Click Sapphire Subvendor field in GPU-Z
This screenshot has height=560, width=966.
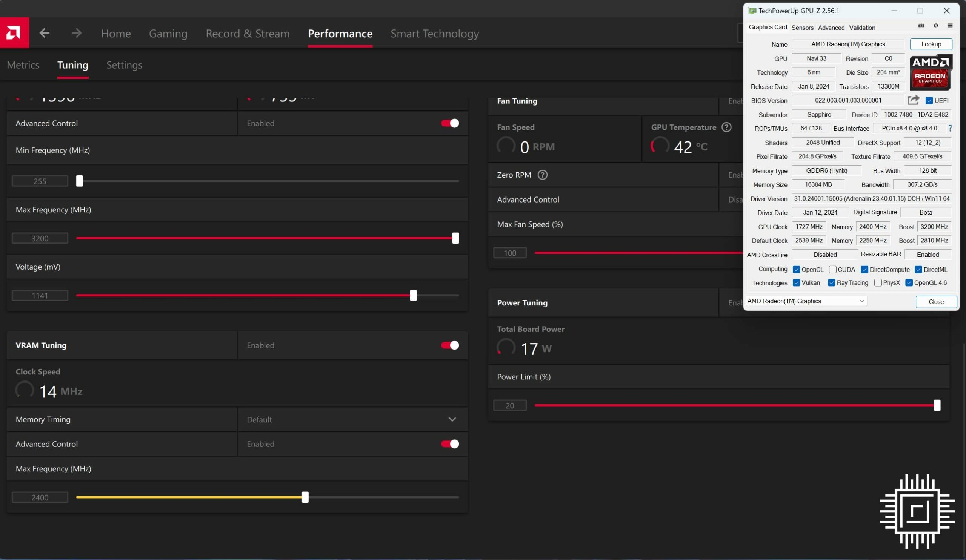coord(819,115)
